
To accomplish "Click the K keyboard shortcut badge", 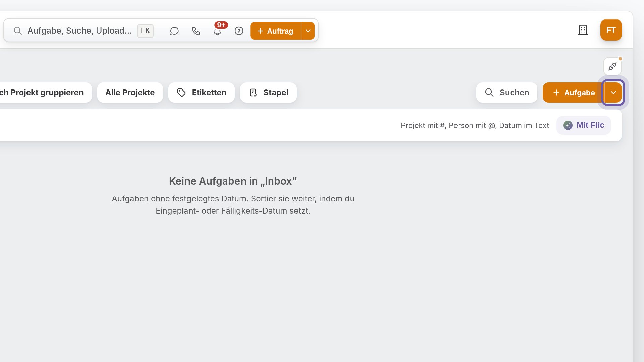I will click(x=145, y=31).
